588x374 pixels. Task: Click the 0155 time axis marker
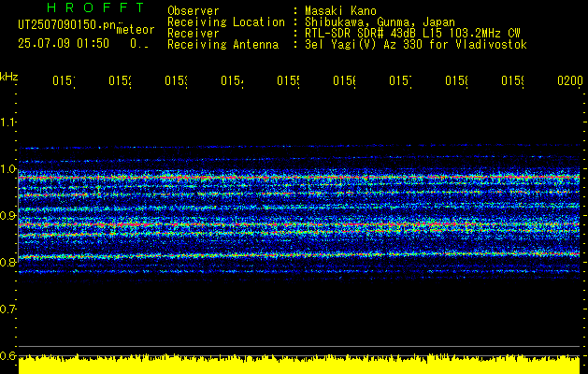pos(288,80)
